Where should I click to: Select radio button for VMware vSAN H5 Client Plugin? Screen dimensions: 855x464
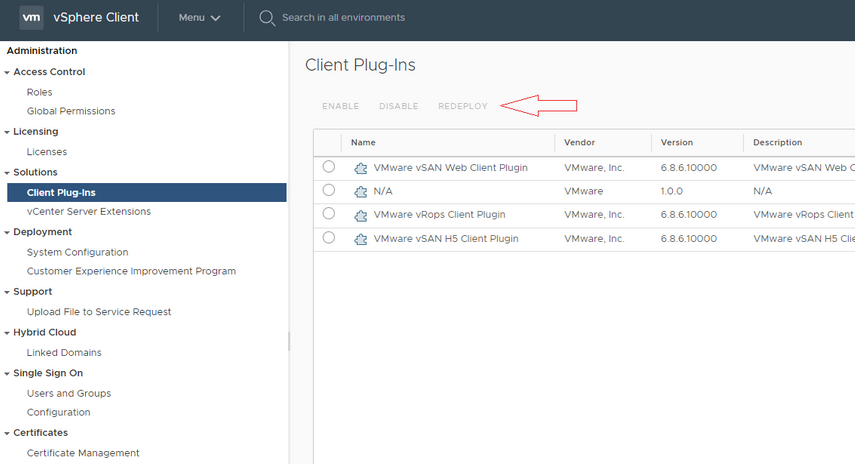[328, 237]
